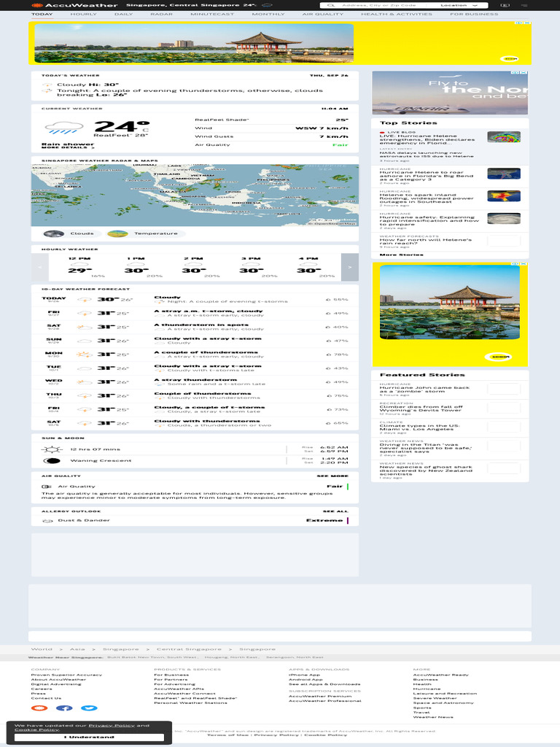The height and width of the screenshot is (747, 560).
Task: Click the AccuWeather sun logo icon
Action: [36, 5]
